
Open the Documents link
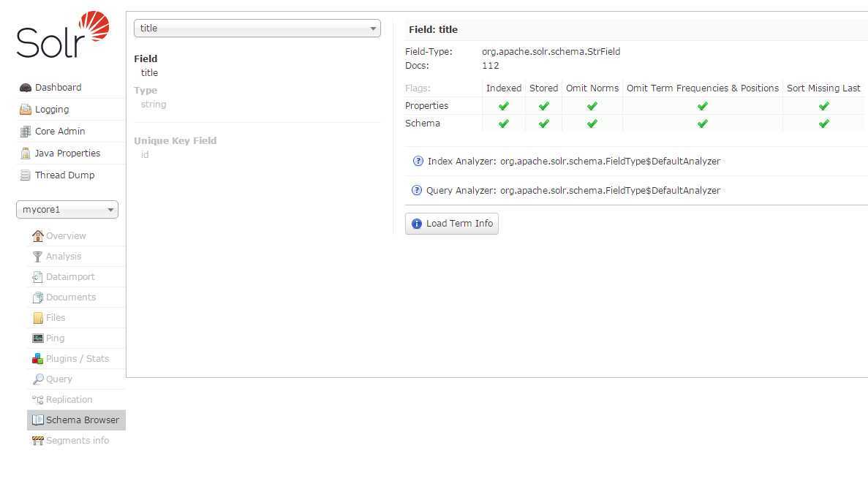[71, 297]
